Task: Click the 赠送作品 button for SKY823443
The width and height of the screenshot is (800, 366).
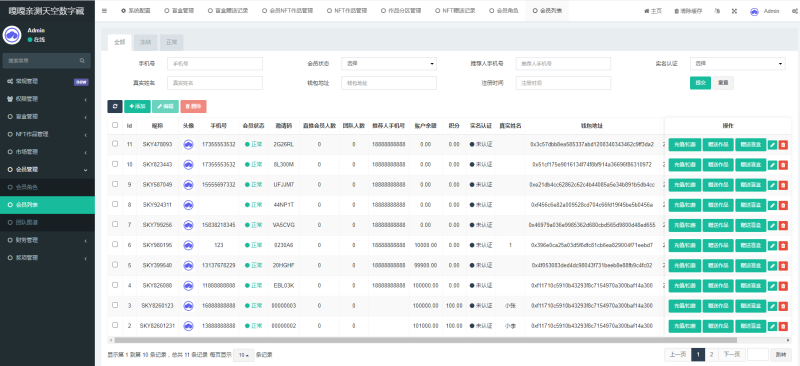Action: click(718, 165)
